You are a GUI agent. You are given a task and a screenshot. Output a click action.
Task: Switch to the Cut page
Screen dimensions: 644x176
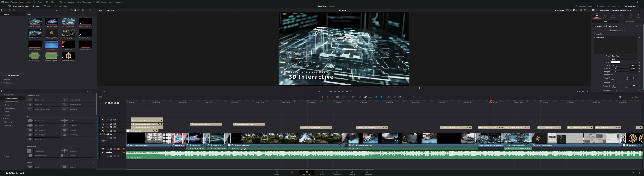coord(292,173)
